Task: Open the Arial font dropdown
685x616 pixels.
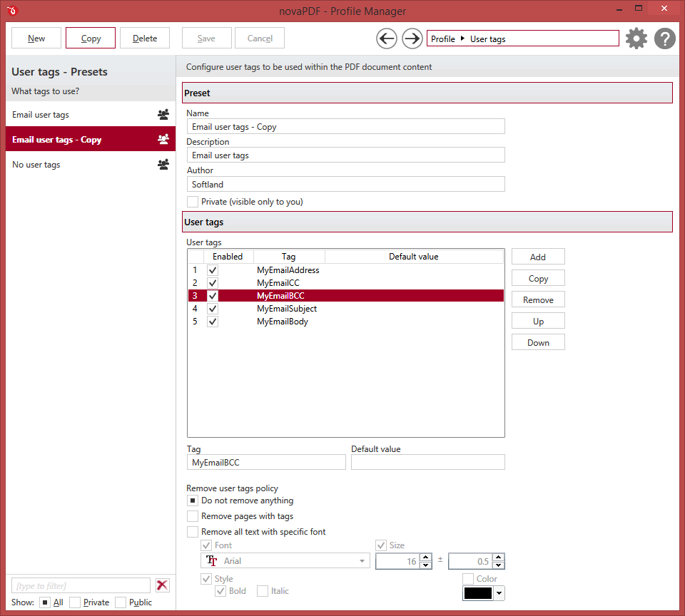Action: coord(362,561)
